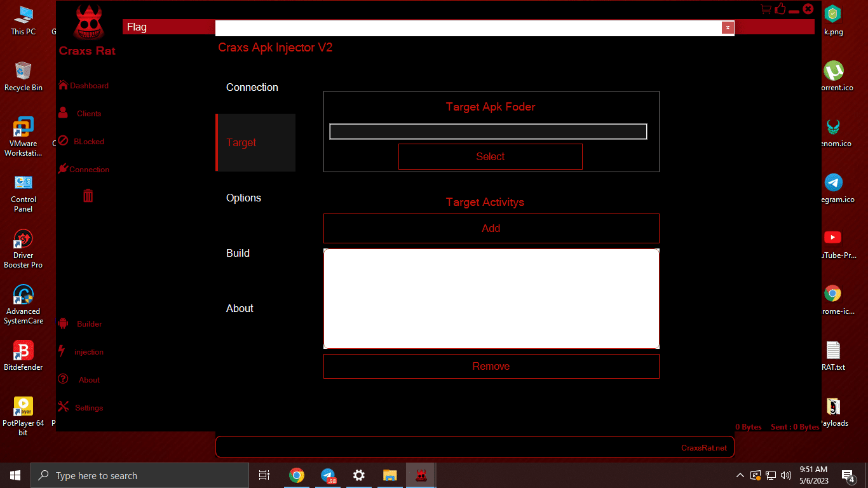Click the shopping cart icon in title bar
Screen dimensions: 868x488
(x=766, y=9)
